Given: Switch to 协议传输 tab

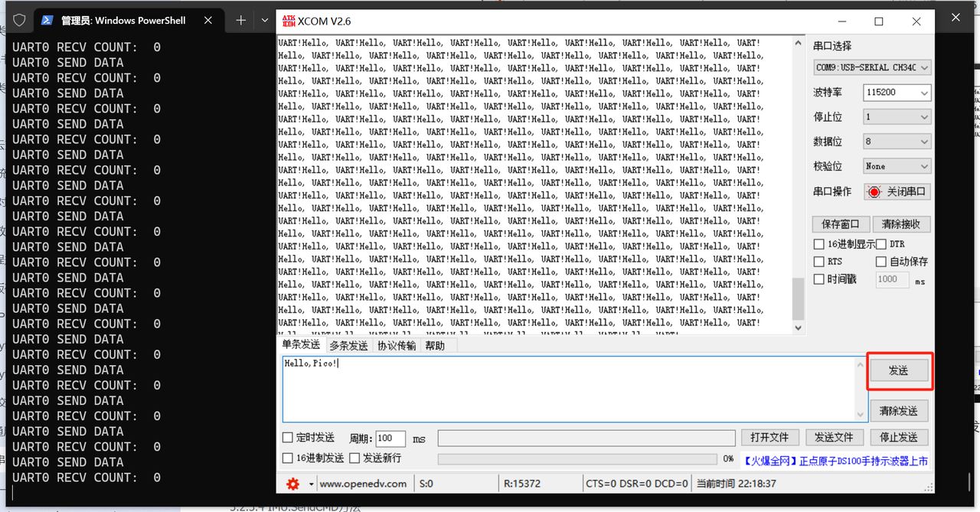Looking at the screenshot, I should (x=397, y=345).
